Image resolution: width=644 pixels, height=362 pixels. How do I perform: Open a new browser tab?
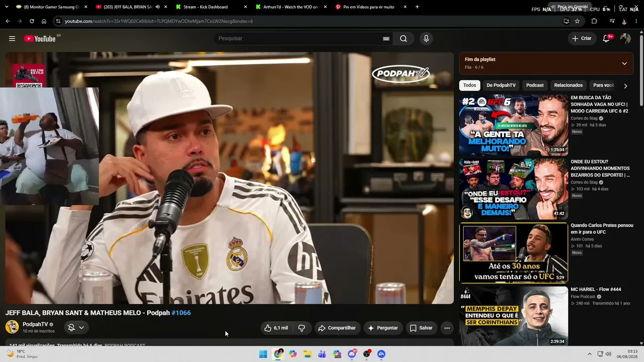pyautogui.click(x=417, y=7)
